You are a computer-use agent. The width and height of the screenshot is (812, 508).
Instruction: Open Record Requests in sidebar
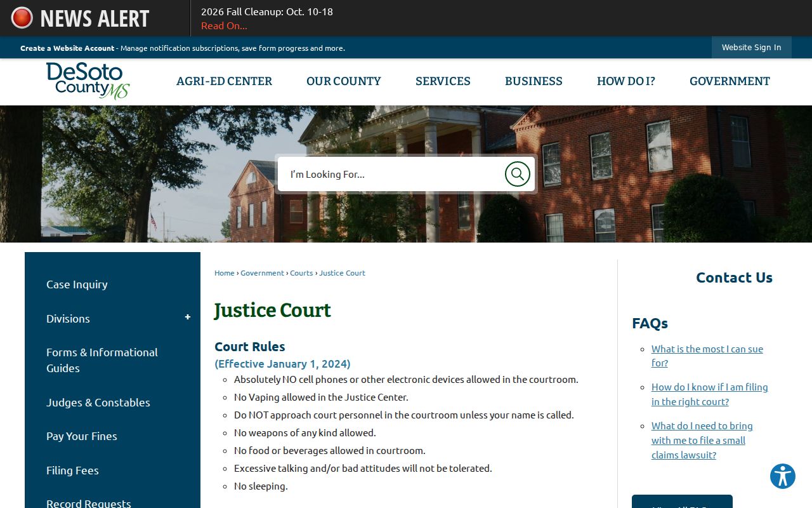point(89,504)
